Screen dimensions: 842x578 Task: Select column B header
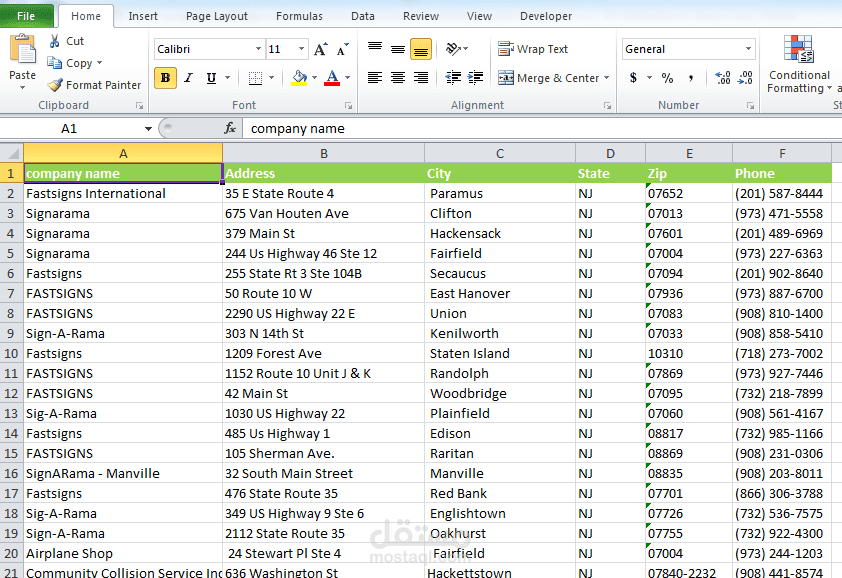(324, 154)
